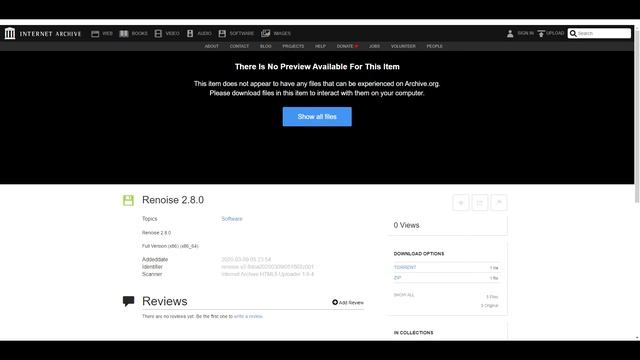640x360 pixels.
Task: Click the Scanner value Internet Archive HTML5 Uploader
Action: point(268,274)
